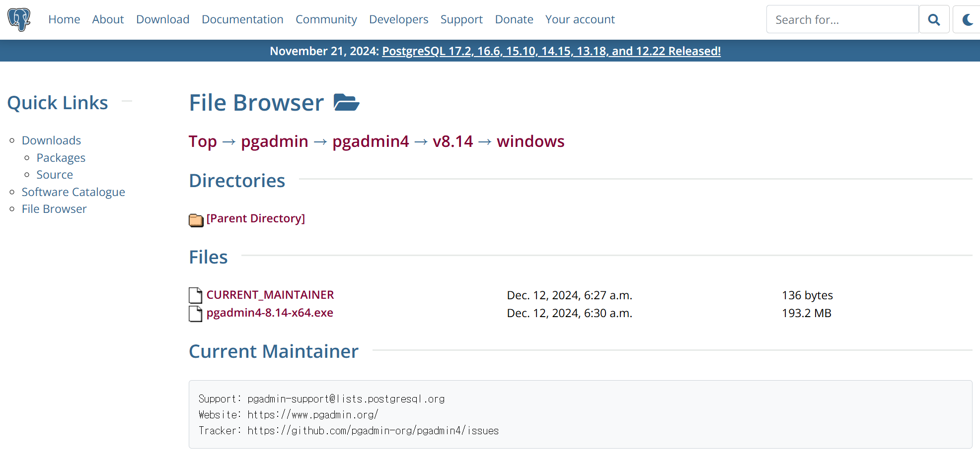The image size is (980, 464).
Task: Select the Community menu item
Action: tap(326, 19)
